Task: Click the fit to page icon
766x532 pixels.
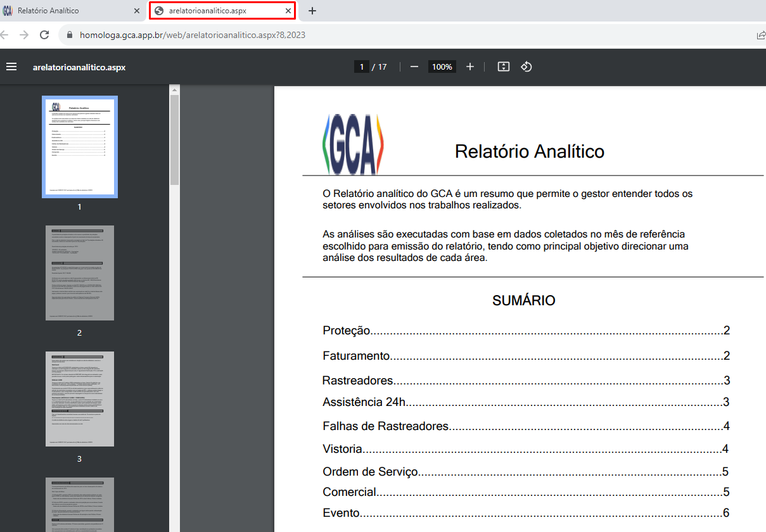Action: click(x=504, y=66)
